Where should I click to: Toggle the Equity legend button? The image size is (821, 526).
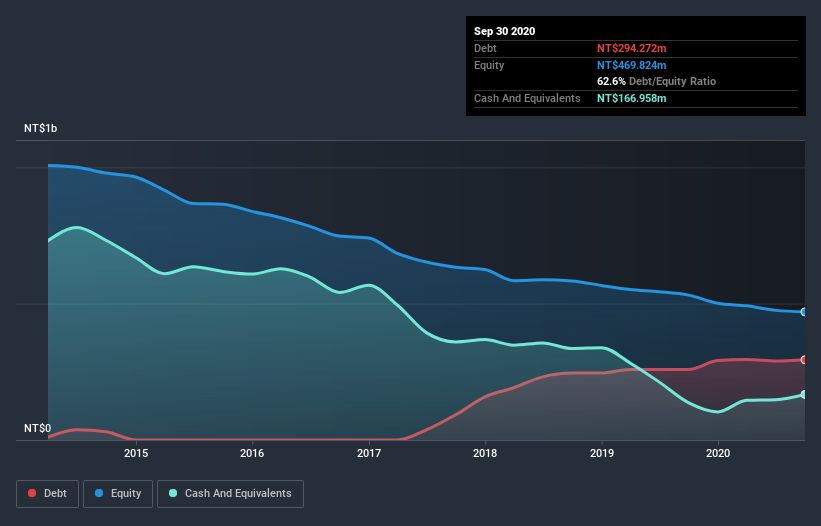click(x=118, y=494)
